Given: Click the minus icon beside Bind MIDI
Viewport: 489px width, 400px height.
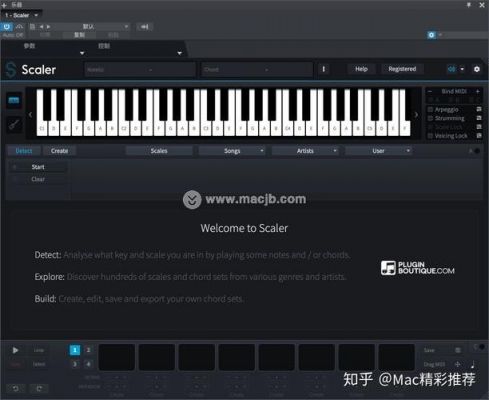Looking at the screenshot, I should (x=430, y=91).
